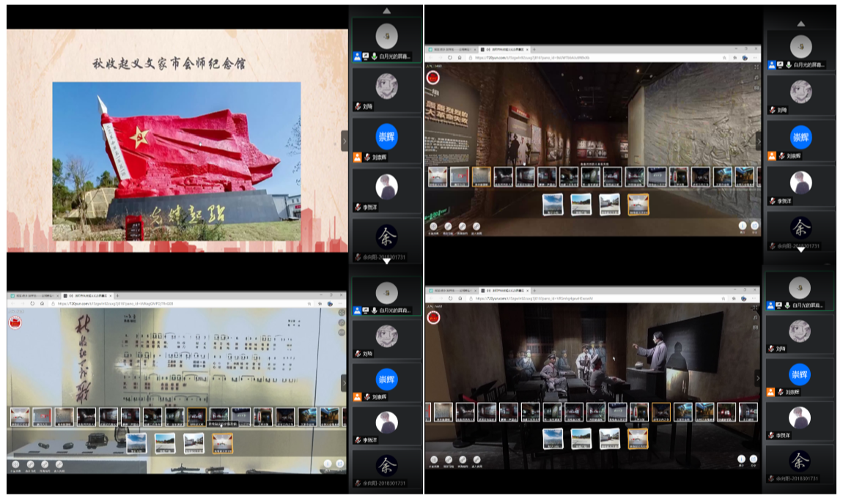Select active browser tab in relief wall gallery window

pyautogui.click(x=503, y=49)
